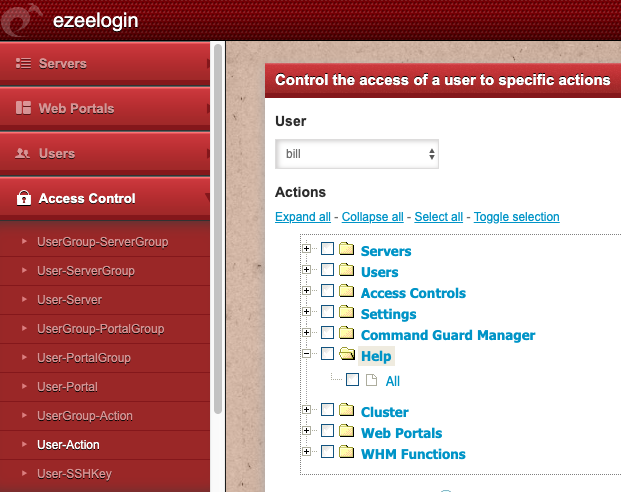621x492 pixels.
Task: Open the UserGroup-PortalGroup submenu item
Action: pyautogui.click(x=105, y=329)
